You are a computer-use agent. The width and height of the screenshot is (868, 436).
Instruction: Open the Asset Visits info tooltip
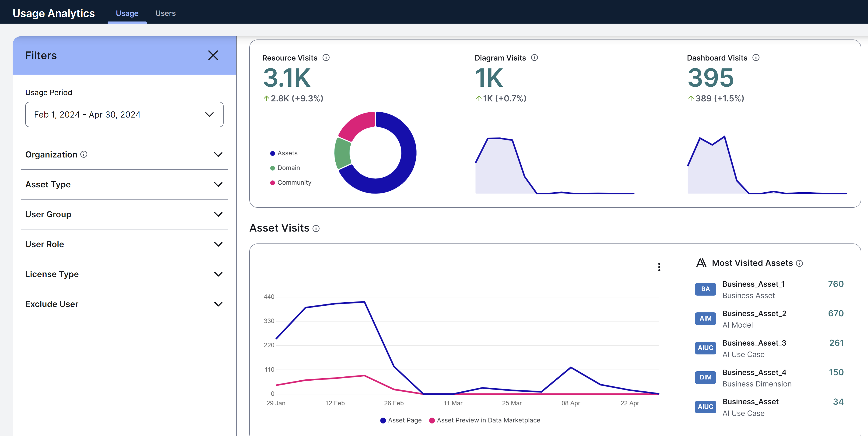point(316,229)
